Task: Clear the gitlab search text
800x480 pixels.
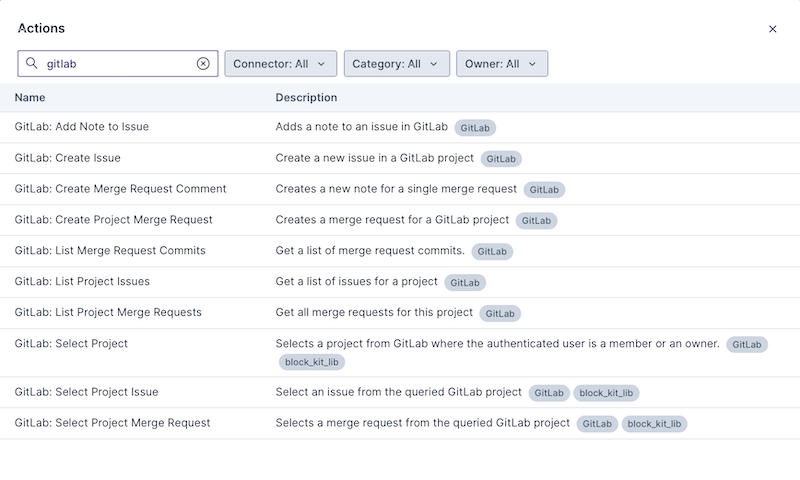Action: (203, 63)
